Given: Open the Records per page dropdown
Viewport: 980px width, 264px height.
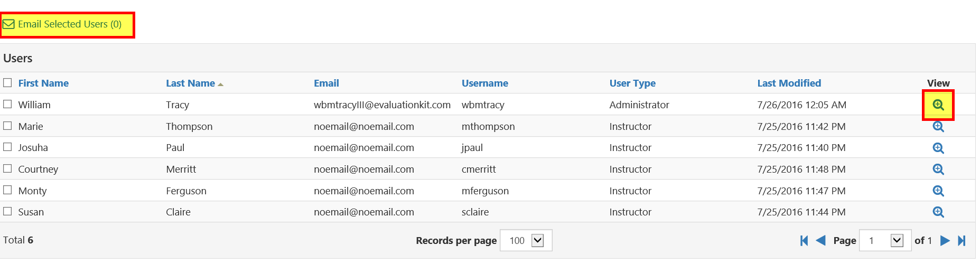Looking at the screenshot, I should click(x=526, y=240).
